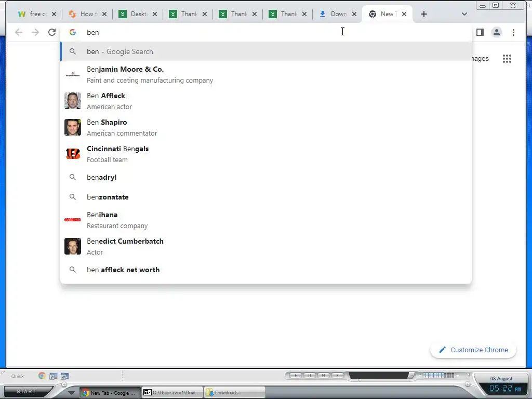Click the Benihana logo thumbnail

tap(73, 220)
